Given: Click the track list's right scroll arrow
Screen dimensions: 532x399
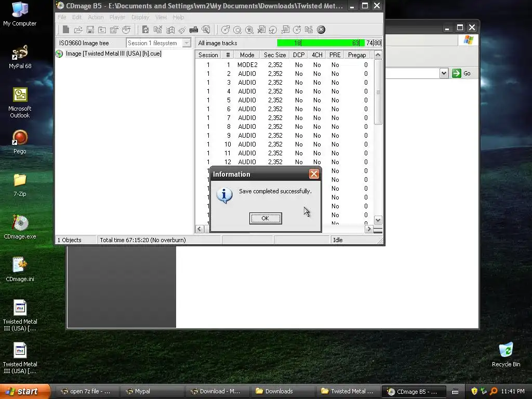Looking at the screenshot, I should (x=369, y=229).
